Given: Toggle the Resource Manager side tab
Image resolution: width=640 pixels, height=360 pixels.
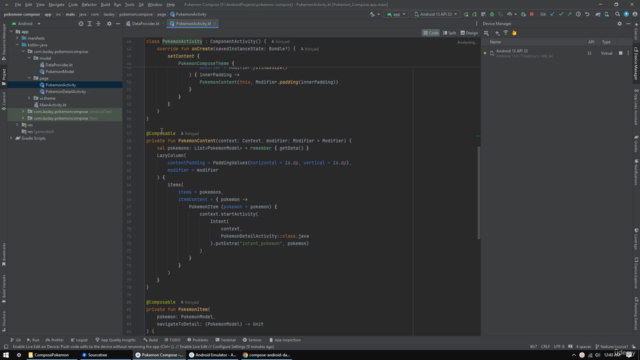Looking at the screenshot, I should [x=4, y=43].
